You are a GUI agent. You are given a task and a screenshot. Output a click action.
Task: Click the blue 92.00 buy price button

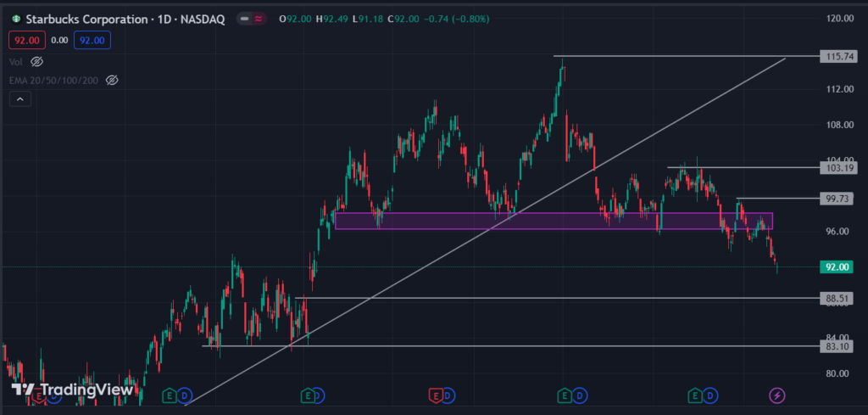pos(92,41)
